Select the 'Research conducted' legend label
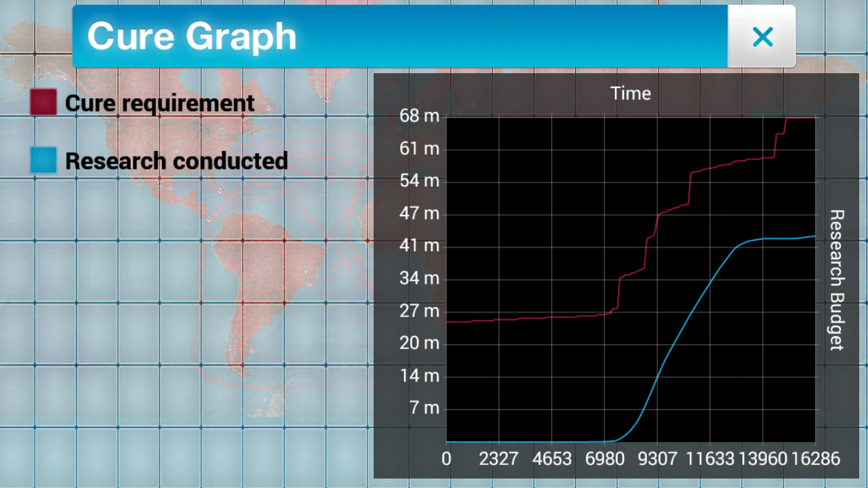This screenshot has height=488, width=868. 176,161
